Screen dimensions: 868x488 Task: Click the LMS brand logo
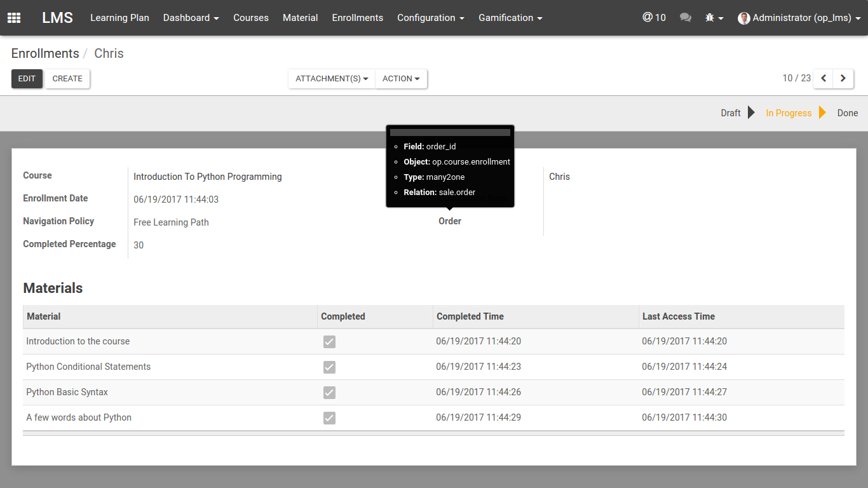pyautogui.click(x=58, y=18)
